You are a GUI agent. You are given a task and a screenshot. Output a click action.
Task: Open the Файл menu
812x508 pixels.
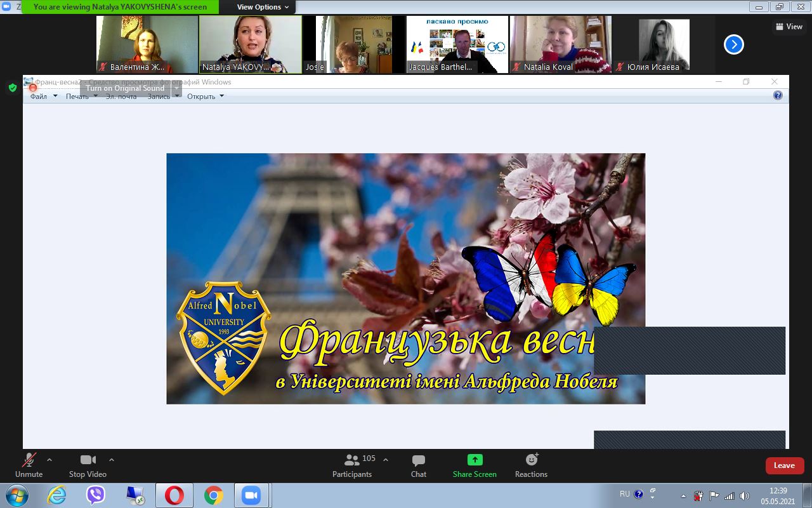(x=44, y=97)
